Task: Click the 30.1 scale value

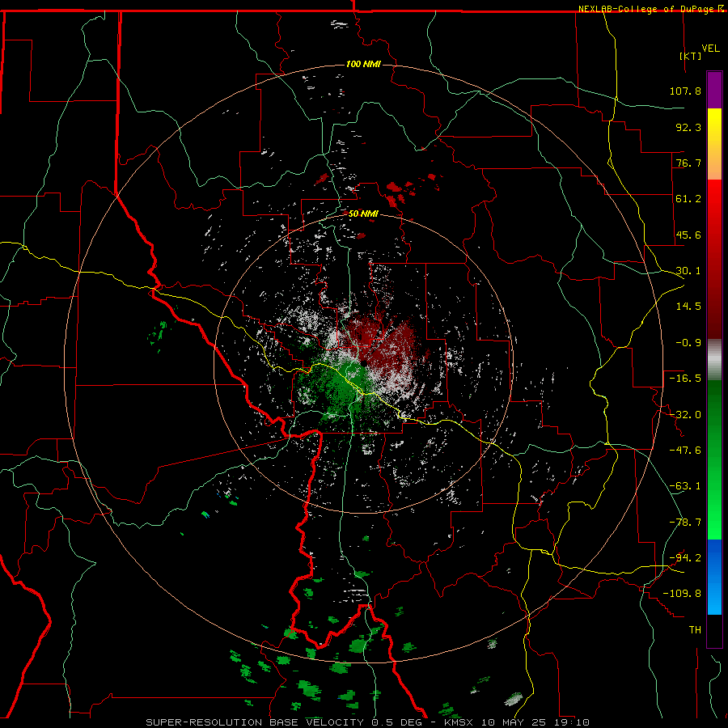Action: tap(688, 271)
